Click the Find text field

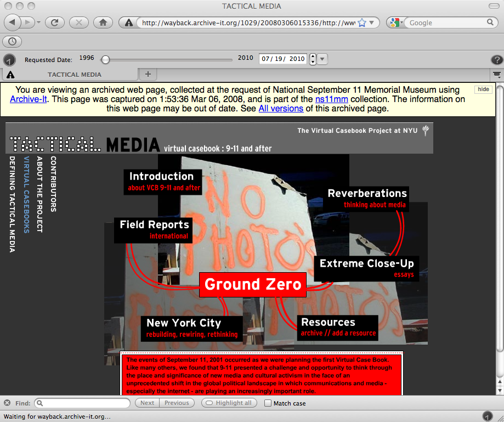[x=82, y=403]
